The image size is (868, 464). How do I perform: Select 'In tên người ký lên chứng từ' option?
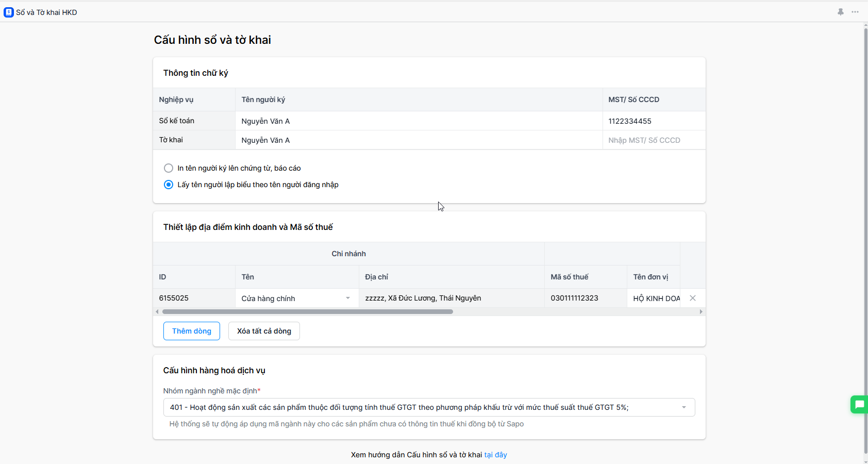coord(169,168)
